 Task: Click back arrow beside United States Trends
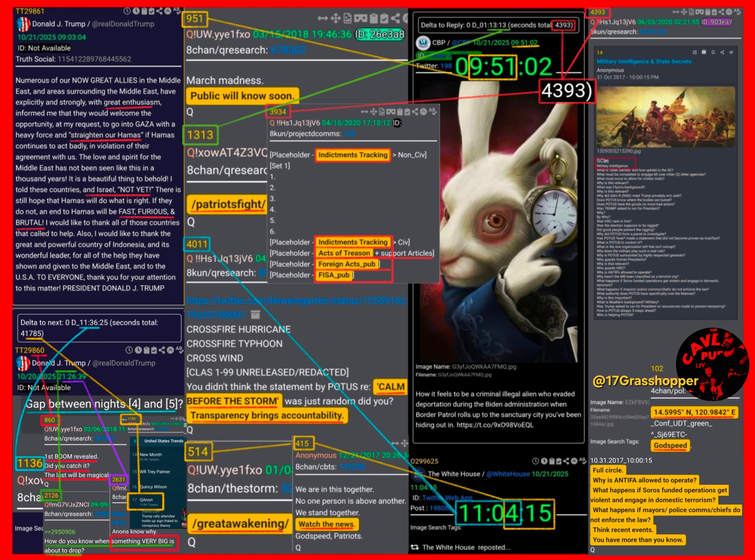(136, 441)
